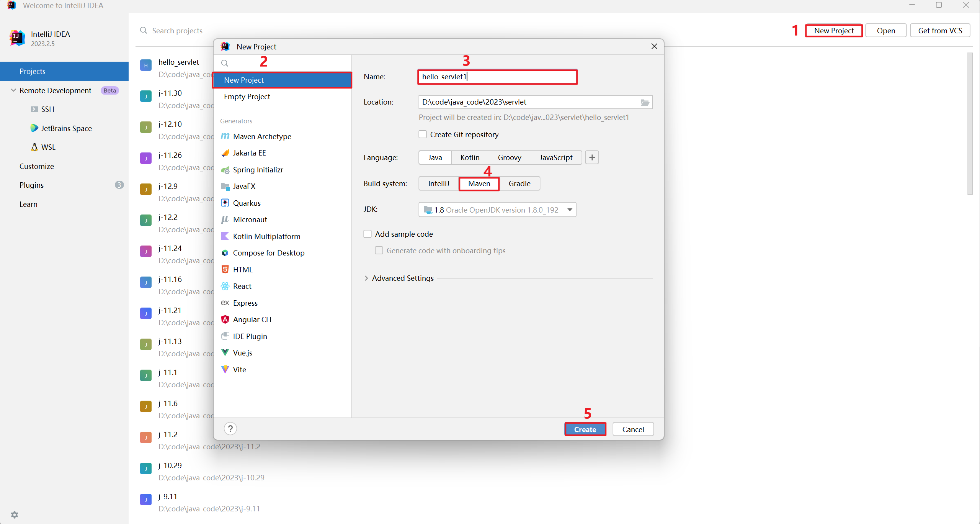980x524 pixels.
Task: Toggle the Create Git repository checkbox
Action: (423, 134)
